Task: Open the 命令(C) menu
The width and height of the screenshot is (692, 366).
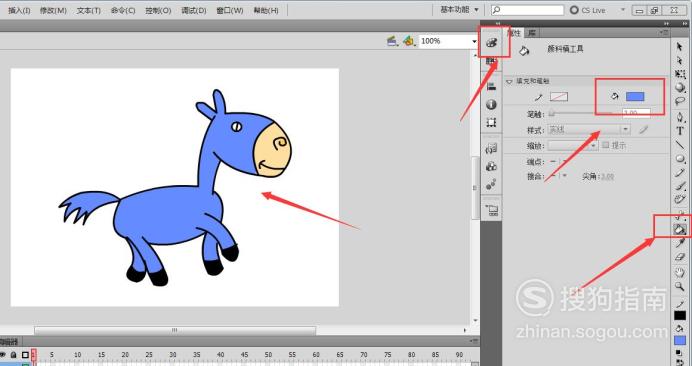Action: pyautogui.click(x=123, y=10)
